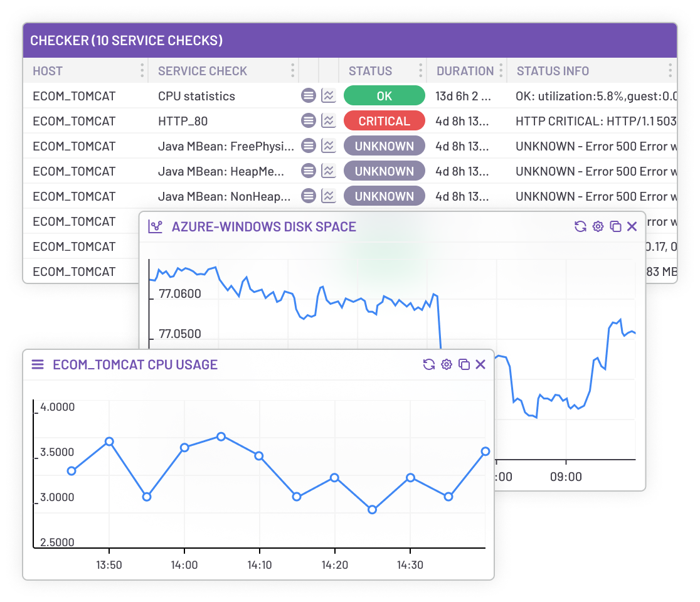
Task: Open the graph view for CPU statistics service
Action: (328, 95)
